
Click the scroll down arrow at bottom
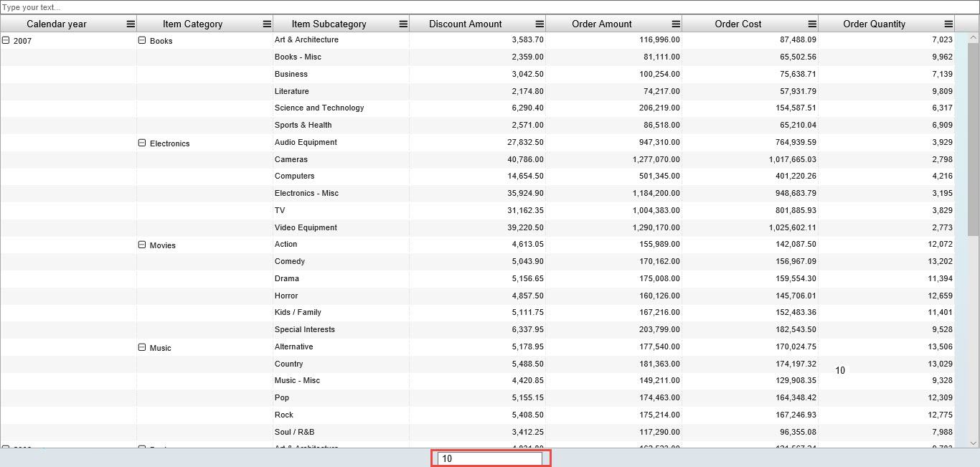[974, 443]
